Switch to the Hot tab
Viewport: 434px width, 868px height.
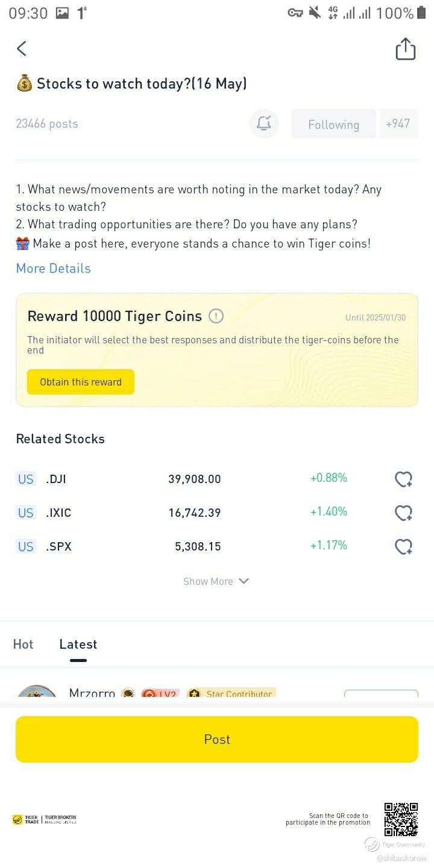23,644
